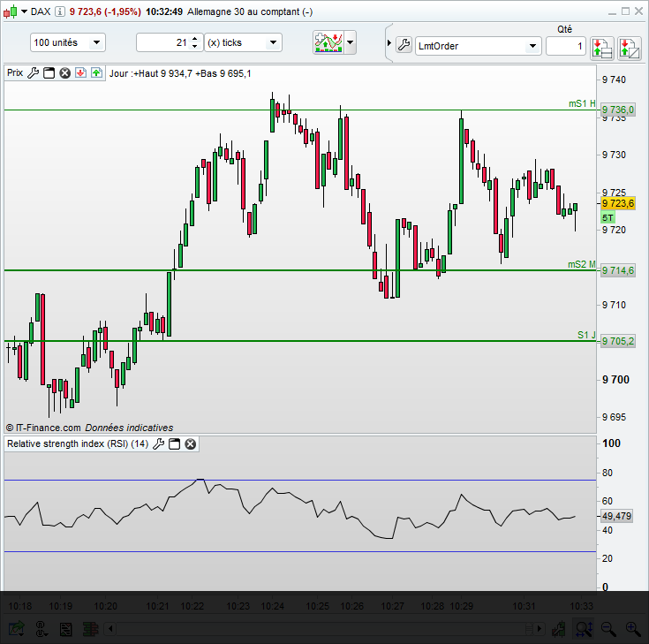Click the mS1 H horizontal support line

(x=300, y=110)
